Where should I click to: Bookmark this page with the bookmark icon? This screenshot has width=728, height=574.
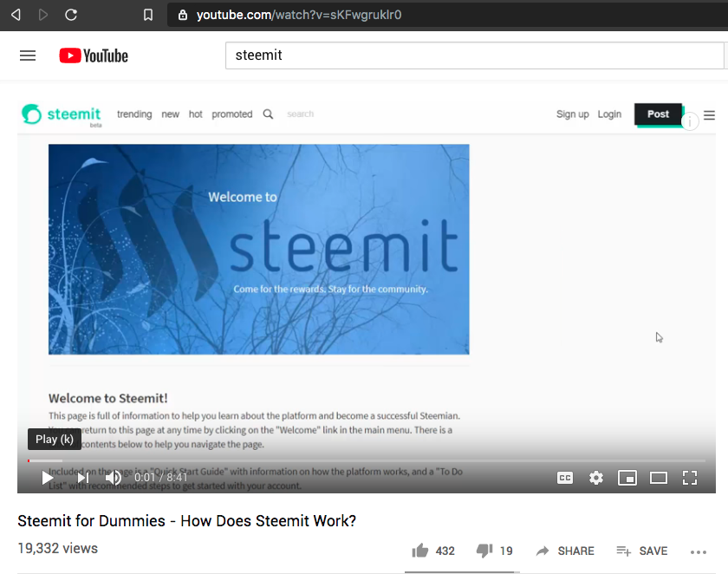point(148,15)
